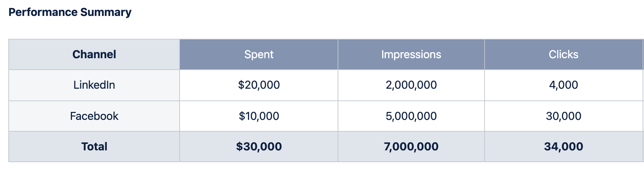644x176 pixels.
Task: Select the Total row label cell
Action: [94, 147]
